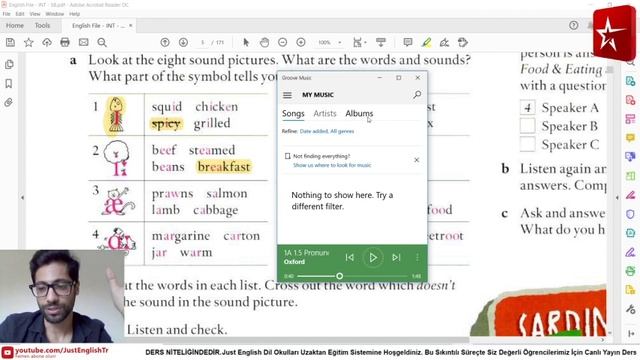Tick the Speaker B checkbox

pyautogui.click(x=527, y=126)
